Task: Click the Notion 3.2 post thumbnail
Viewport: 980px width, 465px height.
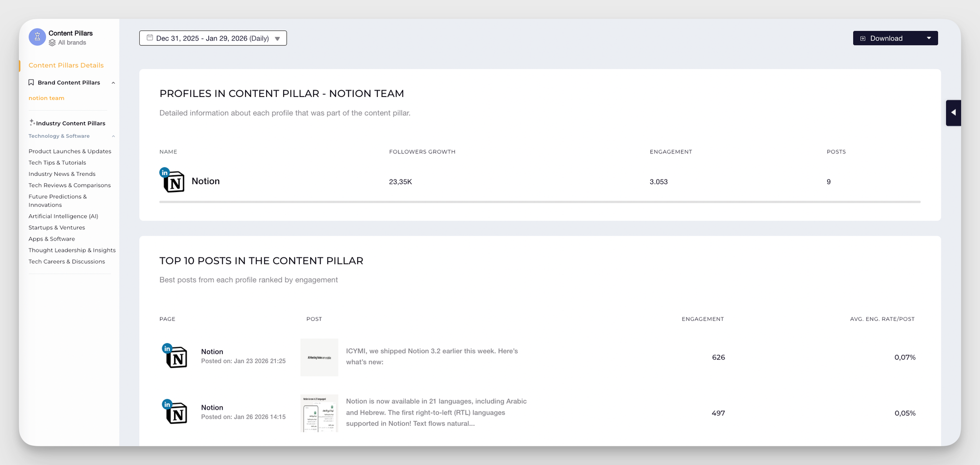Action: tap(319, 357)
